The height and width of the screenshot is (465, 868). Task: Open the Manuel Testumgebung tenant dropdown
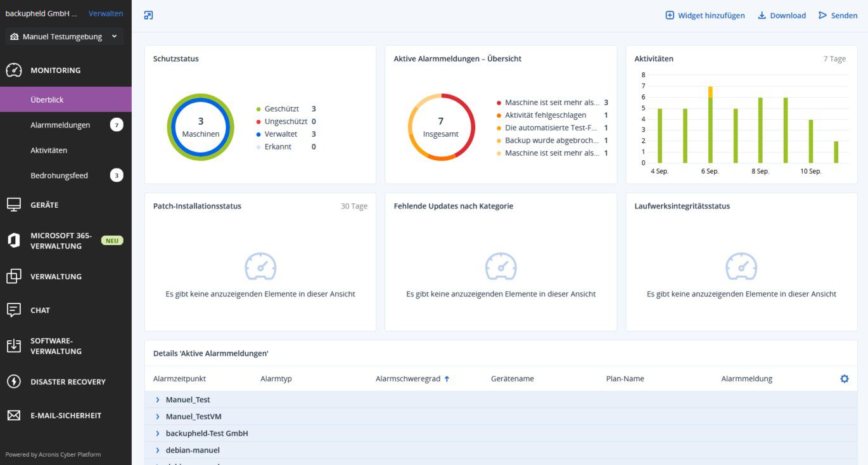[65, 37]
